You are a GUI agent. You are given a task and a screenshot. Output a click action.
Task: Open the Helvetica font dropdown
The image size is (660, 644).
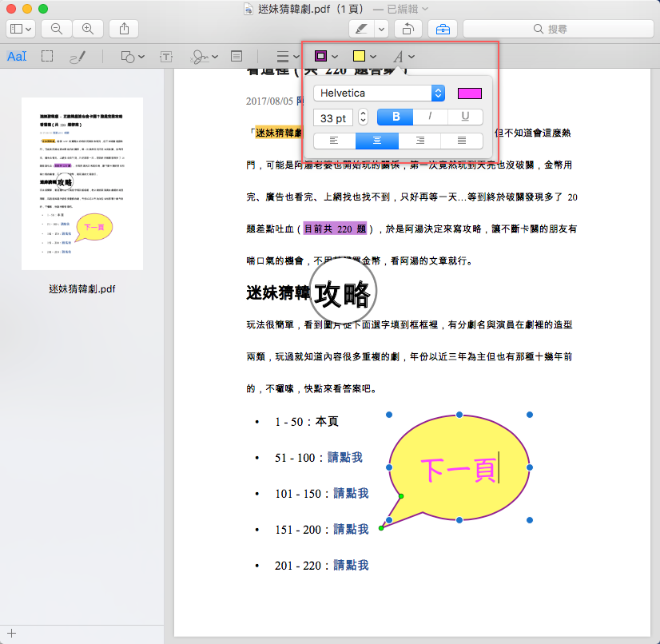(379, 93)
